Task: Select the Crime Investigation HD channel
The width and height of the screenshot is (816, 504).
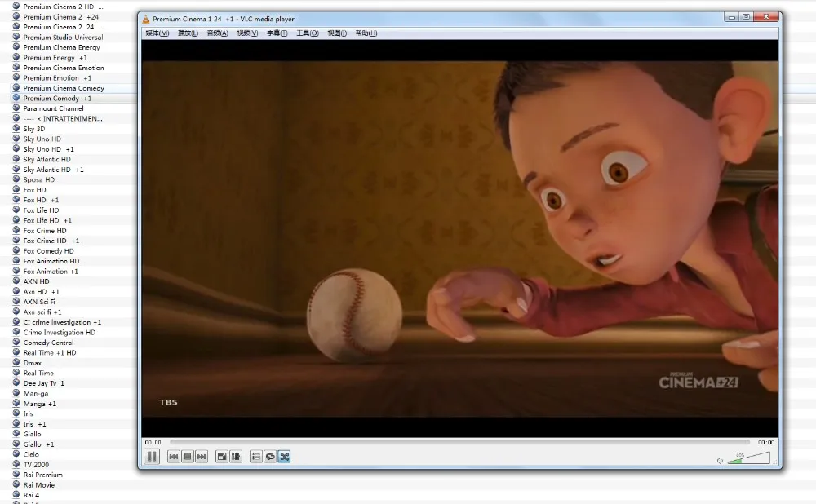Action: coord(60,333)
